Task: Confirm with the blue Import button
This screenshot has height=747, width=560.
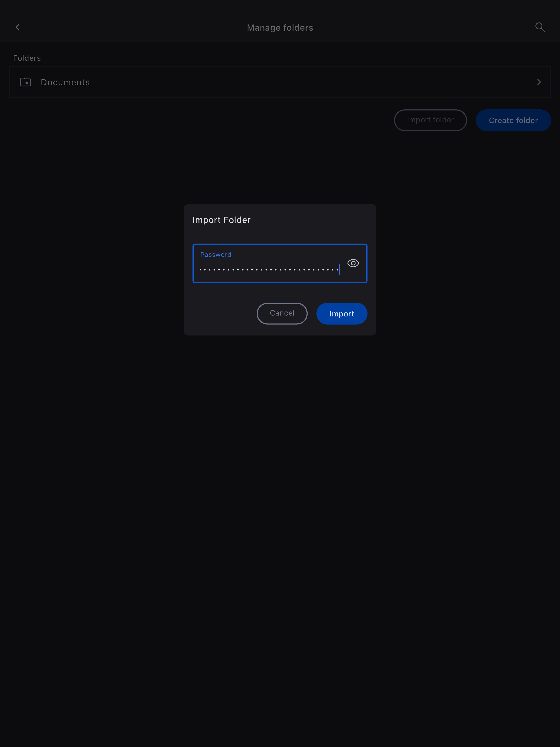Action: click(341, 313)
